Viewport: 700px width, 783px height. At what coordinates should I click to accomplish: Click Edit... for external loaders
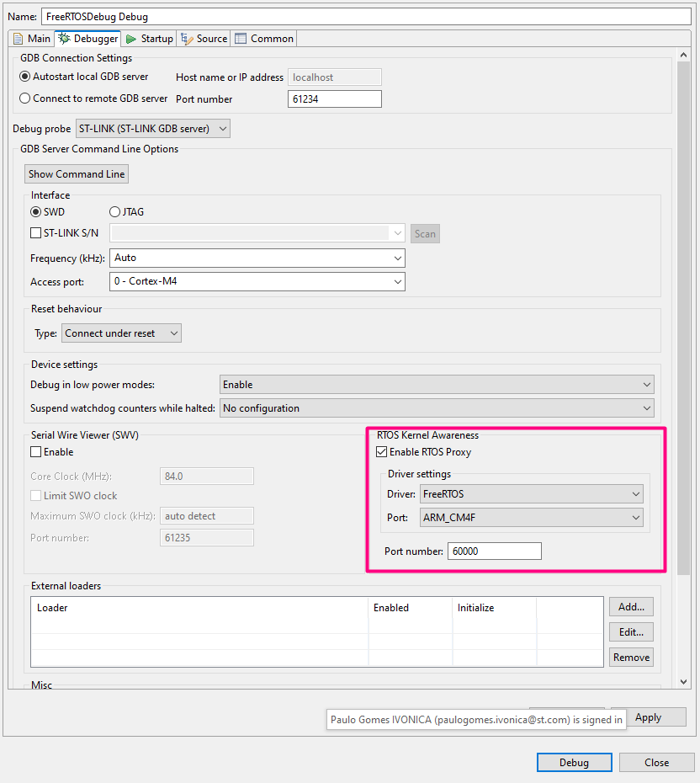pyautogui.click(x=631, y=632)
